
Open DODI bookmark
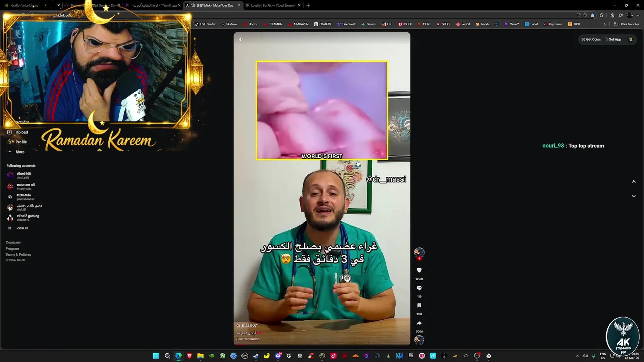coord(405,24)
